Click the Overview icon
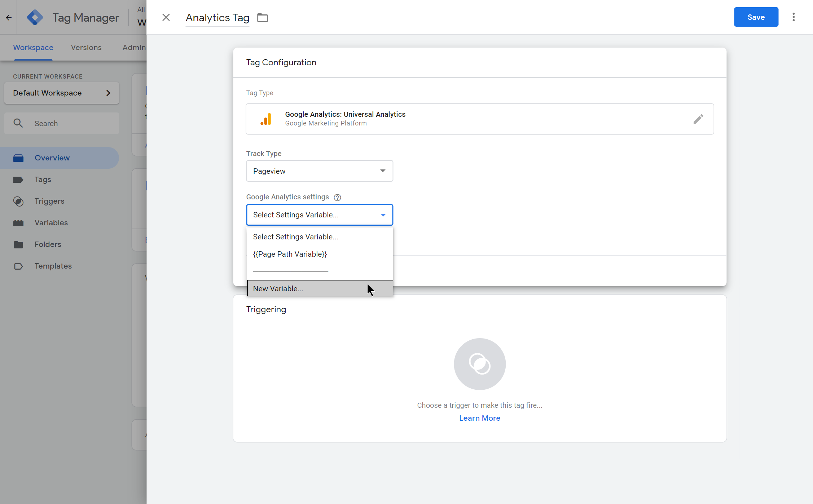This screenshot has height=504, width=813. pos(18,158)
